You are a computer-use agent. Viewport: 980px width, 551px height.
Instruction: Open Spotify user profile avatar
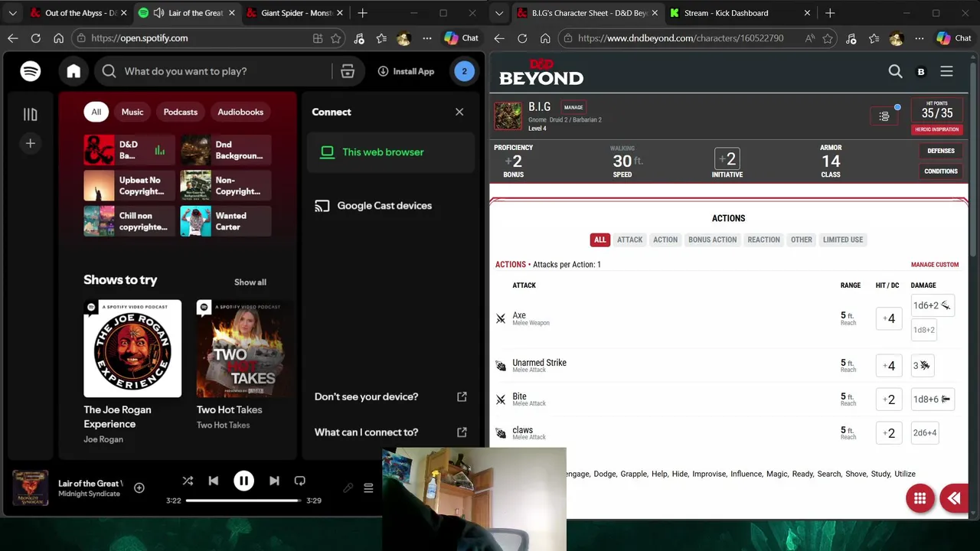[x=464, y=71]
